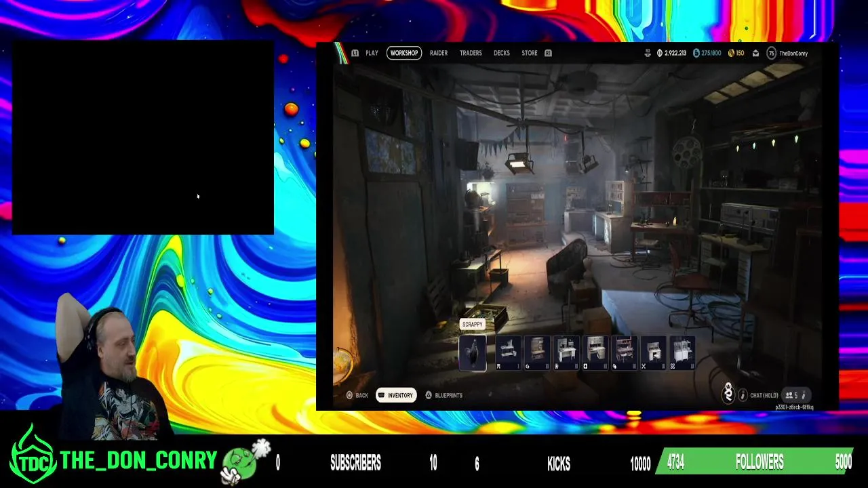Screen dimensions: 868x488
Task: Click the session ID text p3301-z8rcb-6ffkq
Action: coord(794,407)
